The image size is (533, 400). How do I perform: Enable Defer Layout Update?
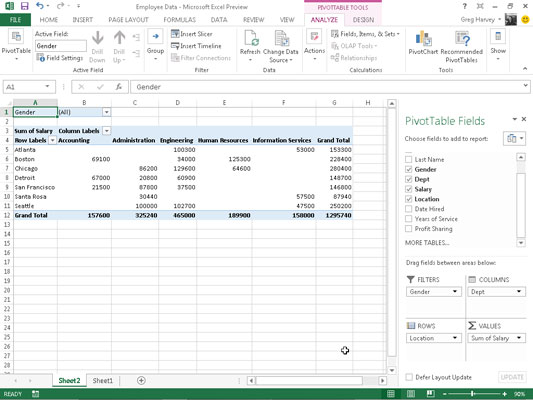[x=409, y=377]
